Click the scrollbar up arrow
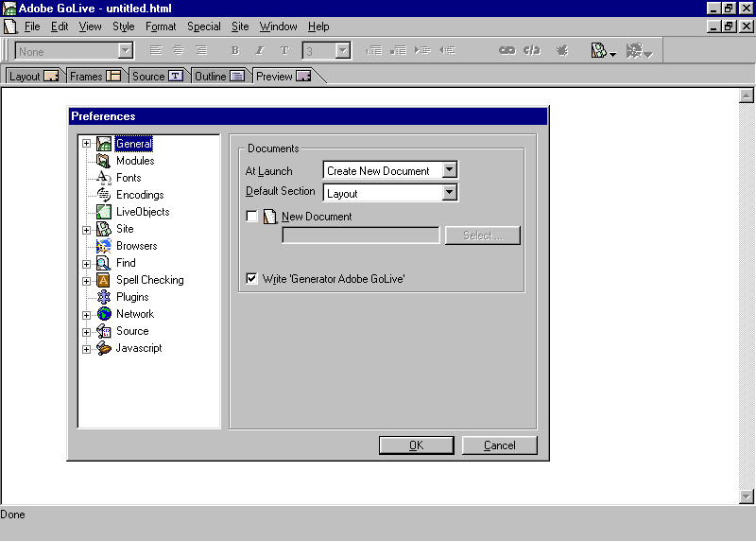This screenshot has height=541, width=756. coord(747,96)
